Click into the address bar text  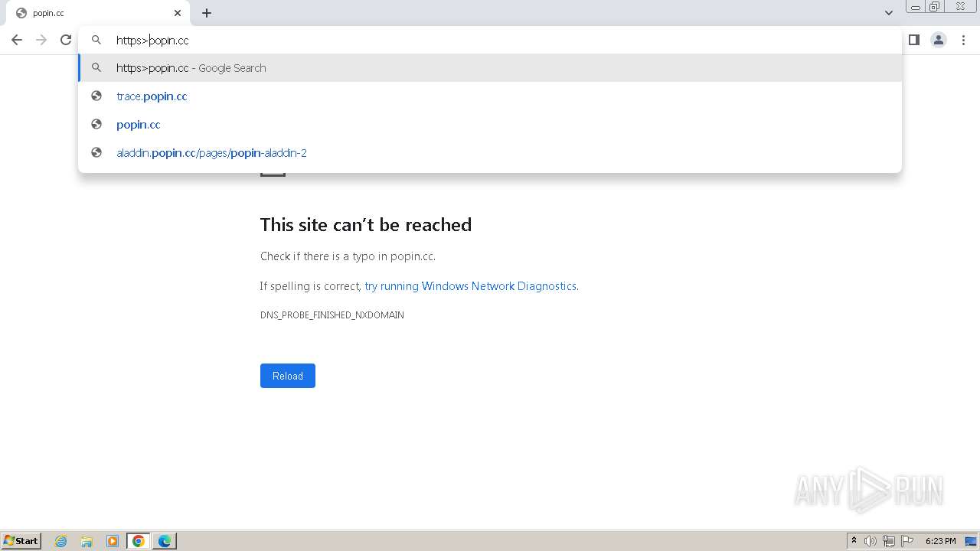point(152,40)
